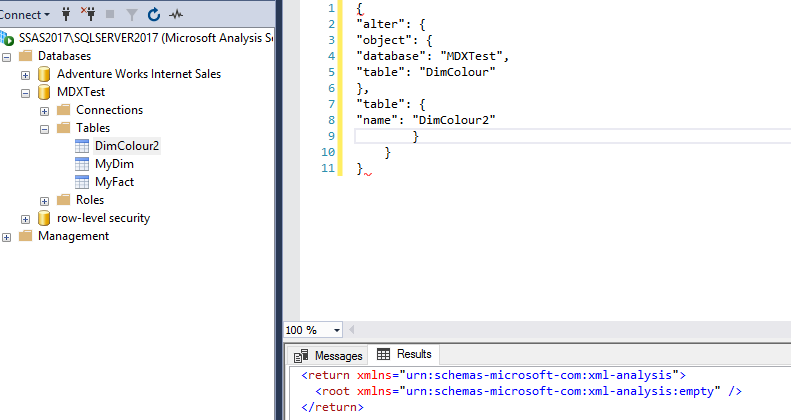Click the <root xmlns> empty result line

(528, 391)
